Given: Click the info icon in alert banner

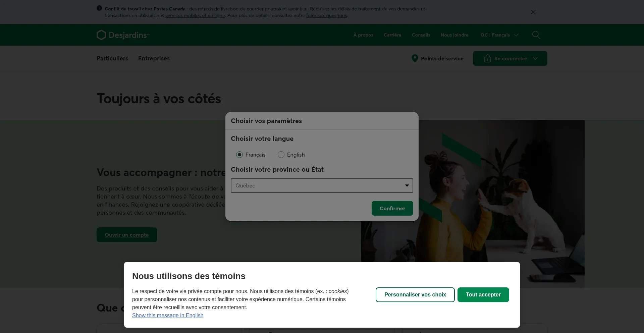Looking at the screenshot, I should [x=99, y=8].
